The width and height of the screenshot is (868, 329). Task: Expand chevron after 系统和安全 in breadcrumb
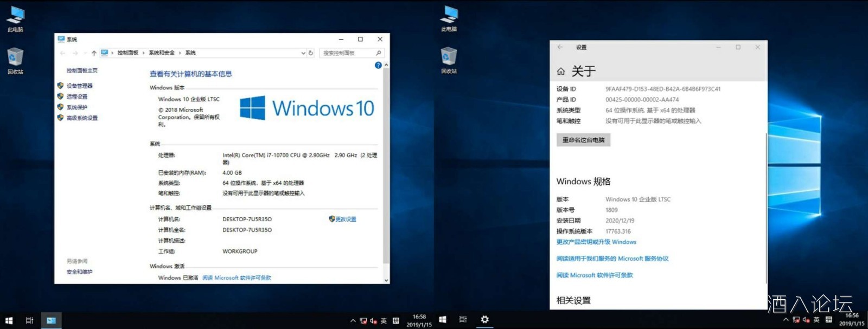pyautogui.click(x=180, y=53)
